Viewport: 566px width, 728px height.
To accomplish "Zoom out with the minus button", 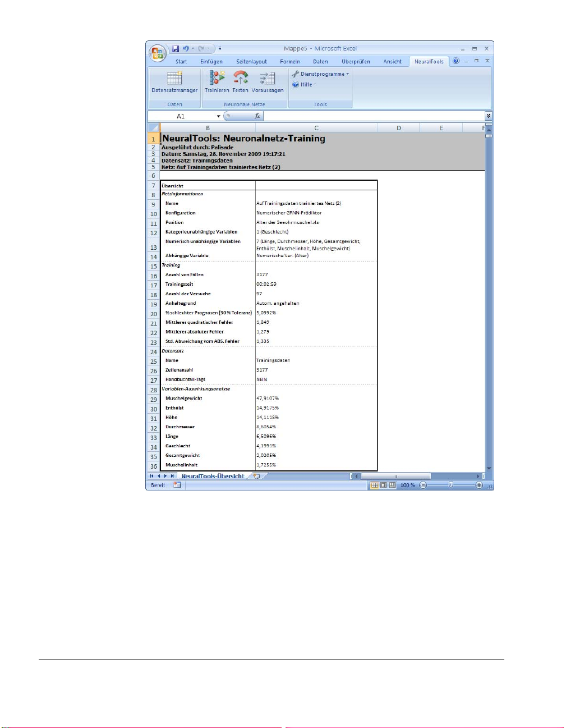I will (x=424, y=485).
